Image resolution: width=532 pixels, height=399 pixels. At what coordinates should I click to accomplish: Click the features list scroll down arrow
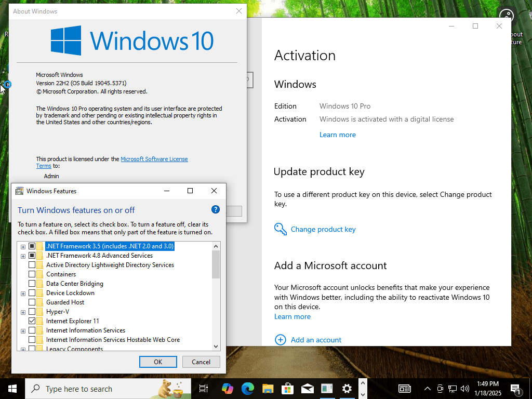[216, 347]
